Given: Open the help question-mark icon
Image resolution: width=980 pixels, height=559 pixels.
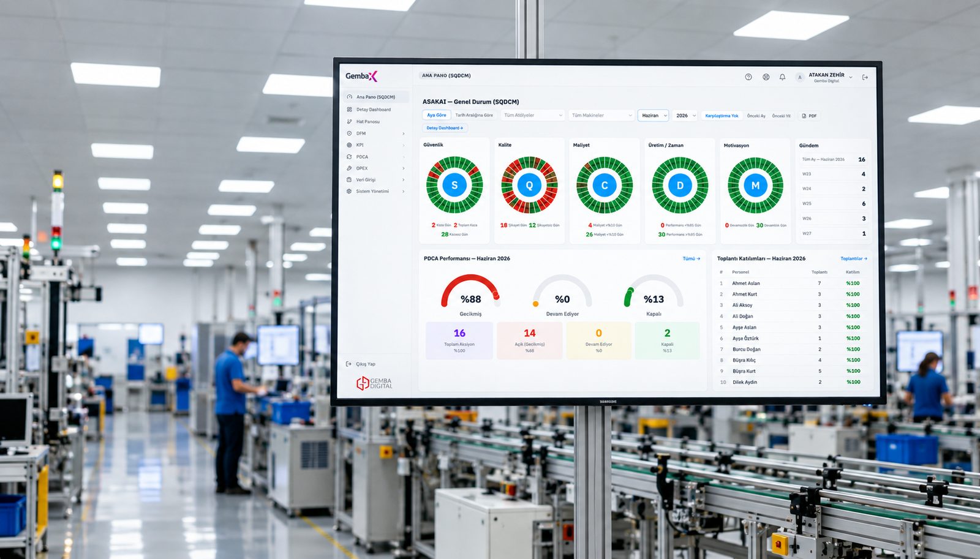Looking at the screenshot, I should click(x=748, y=77).
